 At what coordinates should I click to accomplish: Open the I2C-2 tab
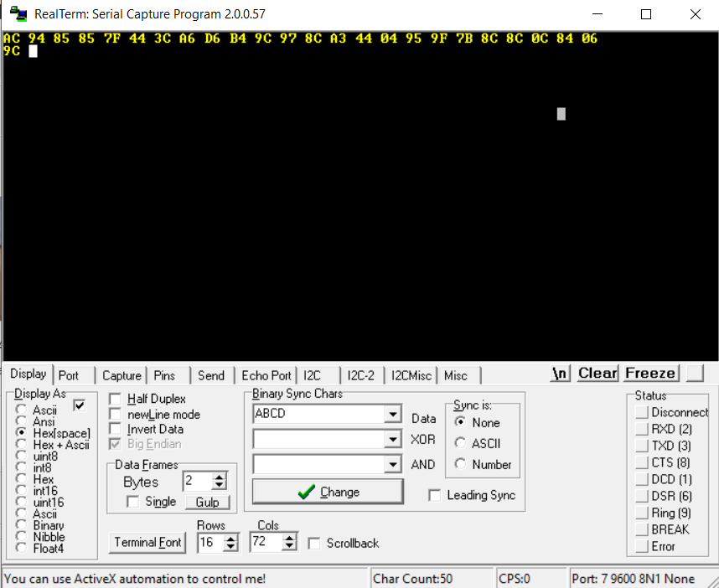[x=361, y=376]
